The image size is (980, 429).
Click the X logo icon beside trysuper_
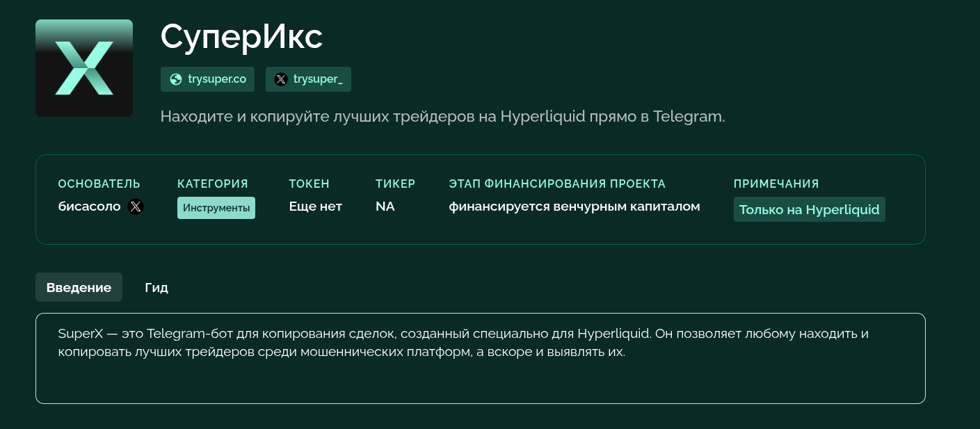[x=280, y=79]
